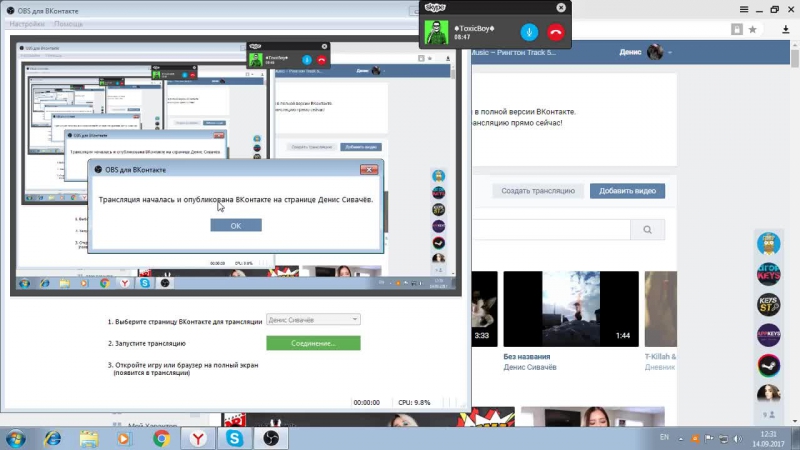Click Добавить видео button in browser

click(627, 191)
